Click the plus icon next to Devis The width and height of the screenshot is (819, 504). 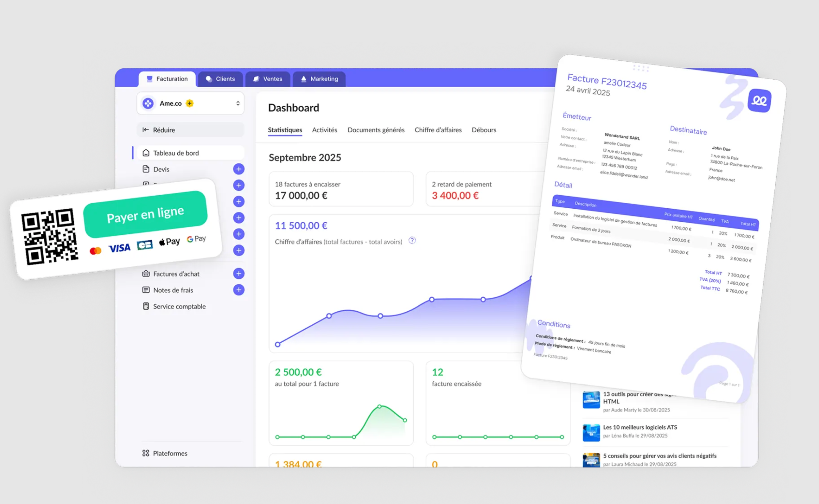click(239, 169)
